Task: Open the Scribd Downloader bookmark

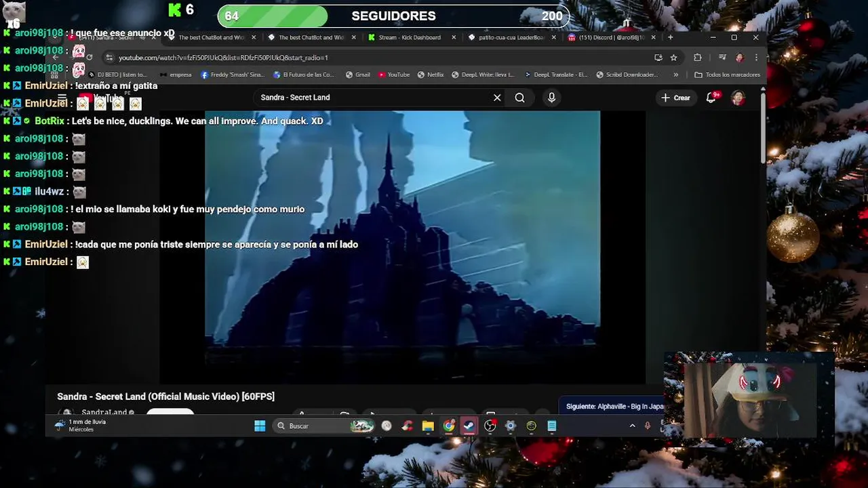Action: pyautogui.click(x=627, y=75)
